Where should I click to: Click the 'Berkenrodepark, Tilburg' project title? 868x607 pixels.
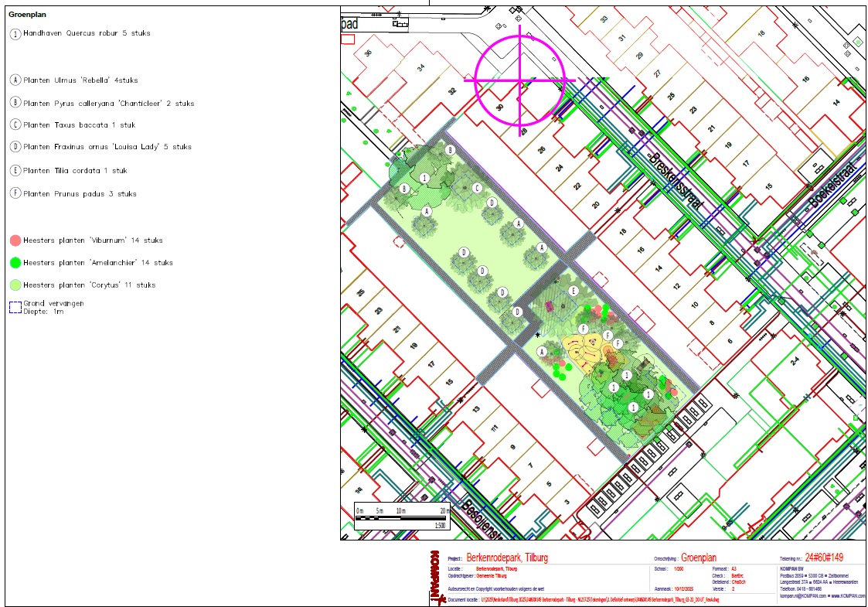coord(507,558)
